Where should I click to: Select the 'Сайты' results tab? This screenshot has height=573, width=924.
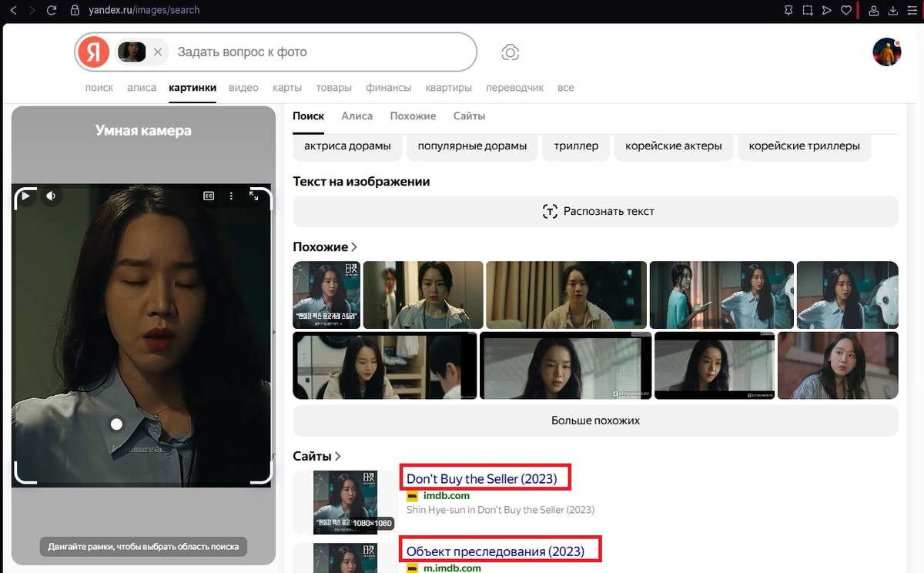[x=469, y=116]
